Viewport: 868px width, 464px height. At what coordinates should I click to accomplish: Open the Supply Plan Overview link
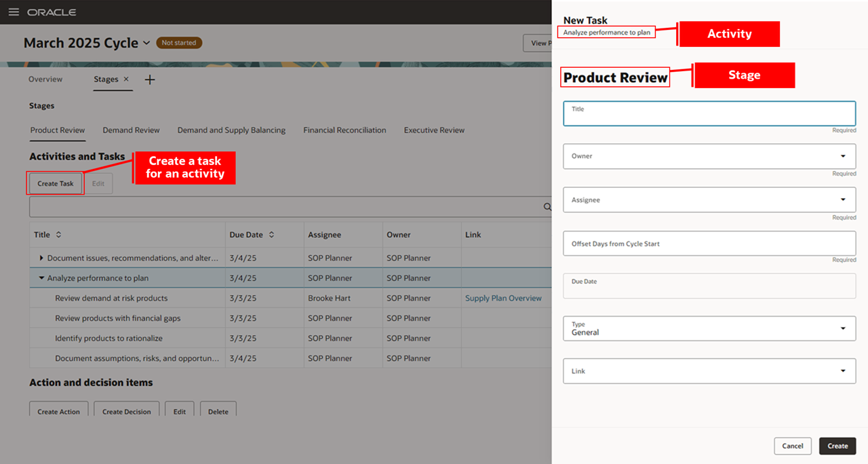[x=503, y=298]
